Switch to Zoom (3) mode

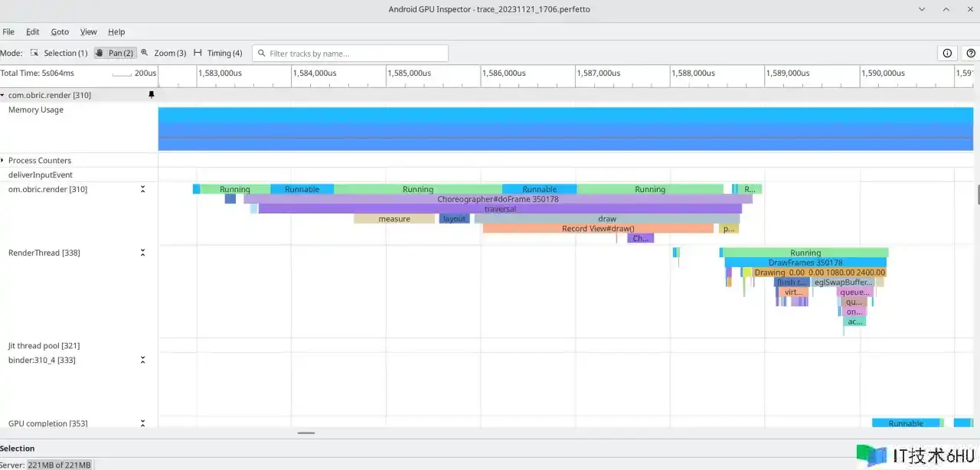click(163, 53)
